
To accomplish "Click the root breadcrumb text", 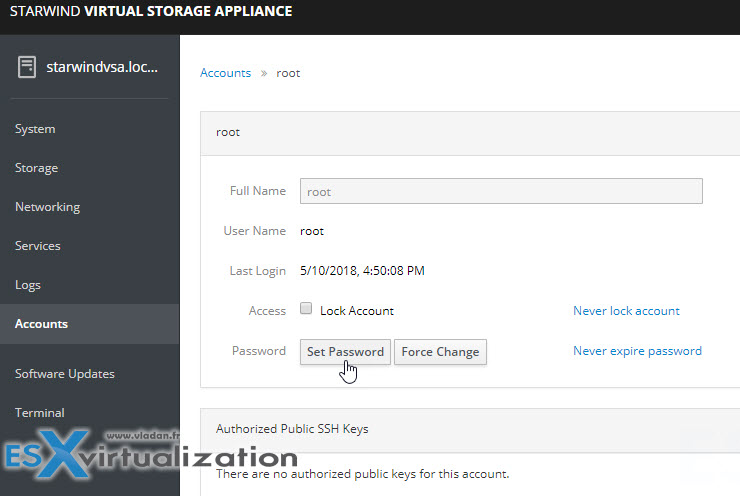I will (x=288, y=73).
